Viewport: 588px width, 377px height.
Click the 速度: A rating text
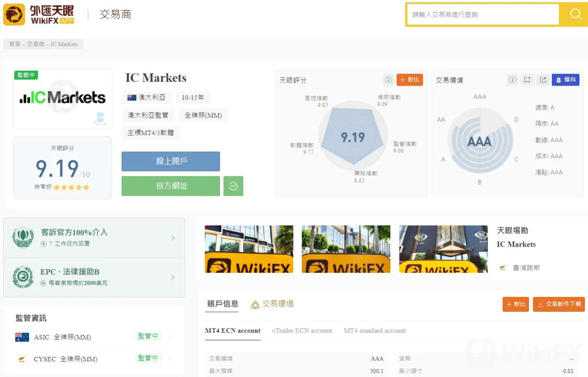point(545,108)
